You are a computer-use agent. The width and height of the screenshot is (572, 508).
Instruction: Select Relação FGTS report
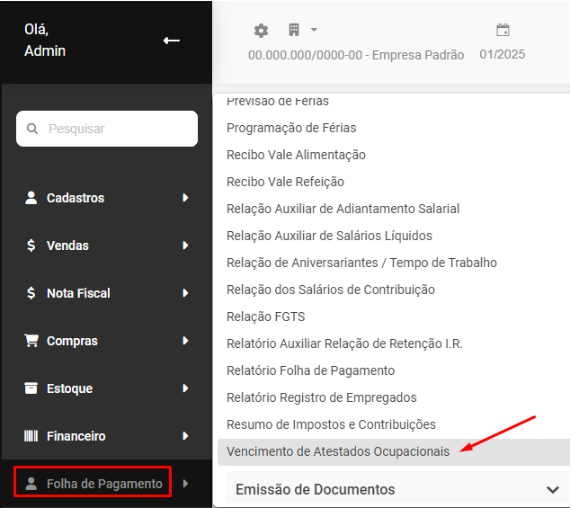click(x=266, y=317)
